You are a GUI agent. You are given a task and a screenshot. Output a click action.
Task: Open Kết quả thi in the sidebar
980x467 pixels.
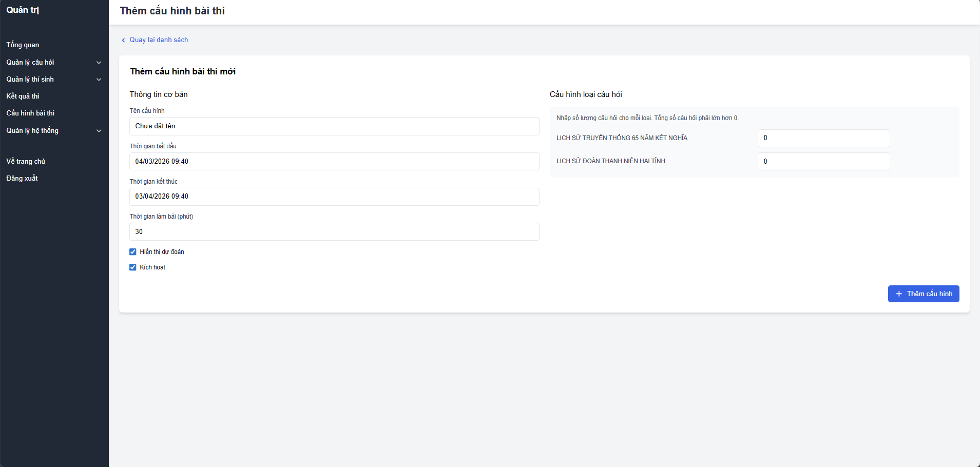click(23, 96)
